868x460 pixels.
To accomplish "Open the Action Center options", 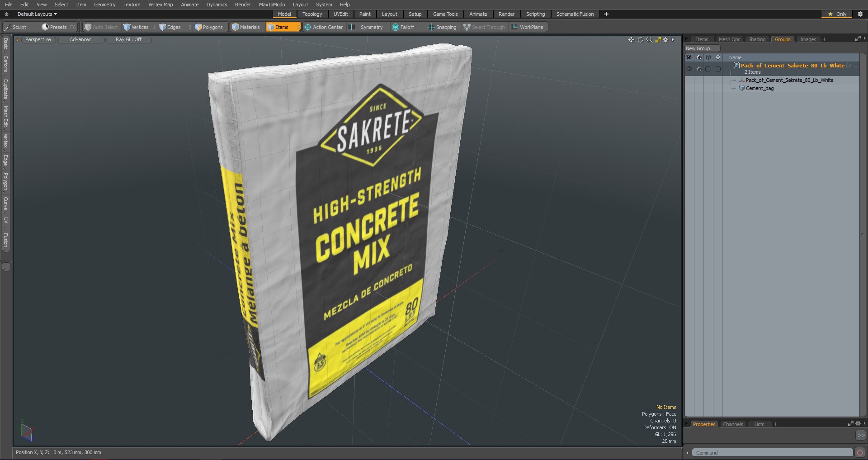I will 324,27.
